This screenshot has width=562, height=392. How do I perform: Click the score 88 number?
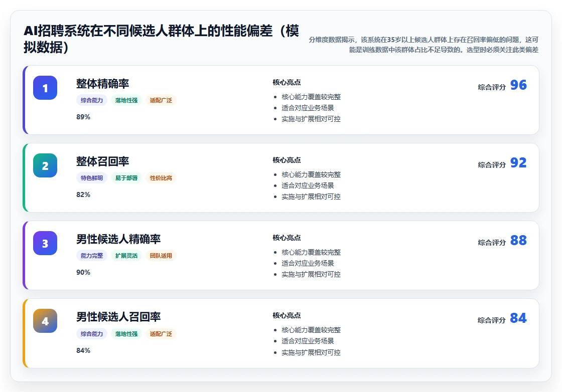[x=518, y=240]
